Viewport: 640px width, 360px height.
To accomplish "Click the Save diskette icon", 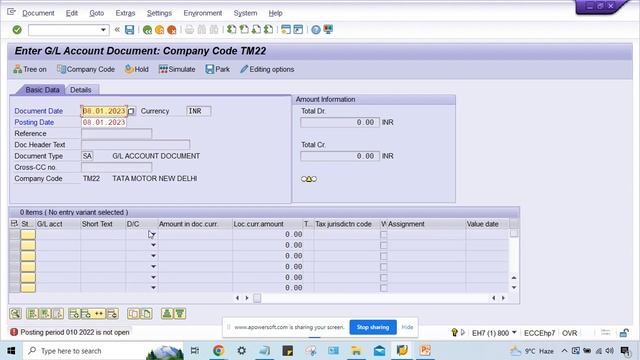I will [129, 30].
